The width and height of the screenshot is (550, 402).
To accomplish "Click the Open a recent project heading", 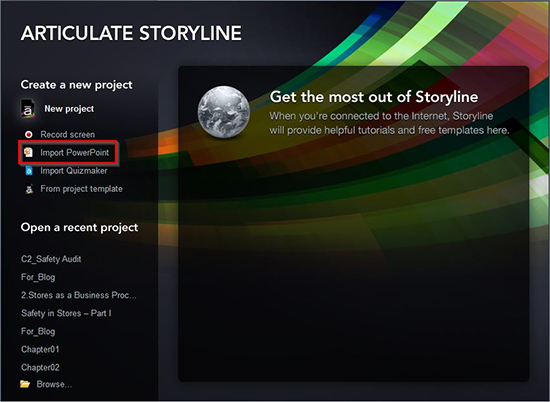I will pos(79,228).
